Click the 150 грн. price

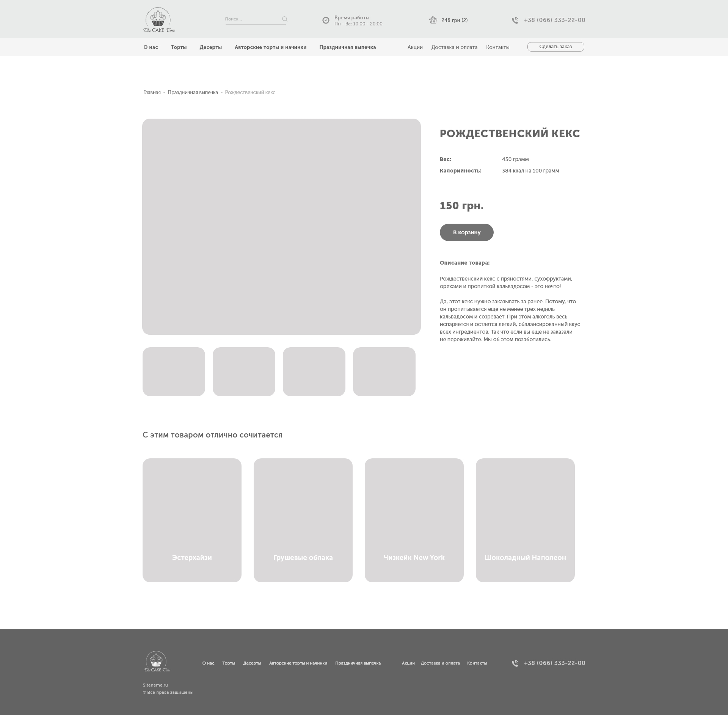461,206
